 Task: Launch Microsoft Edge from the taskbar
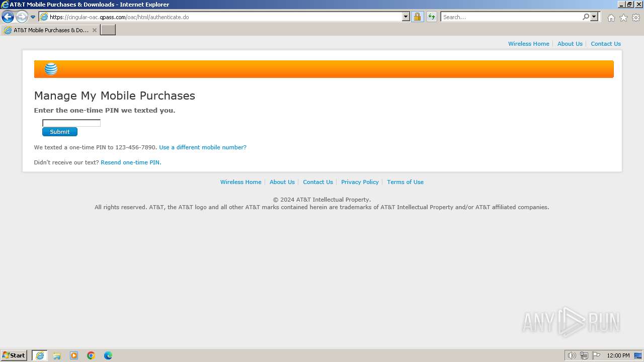[108, 355]
